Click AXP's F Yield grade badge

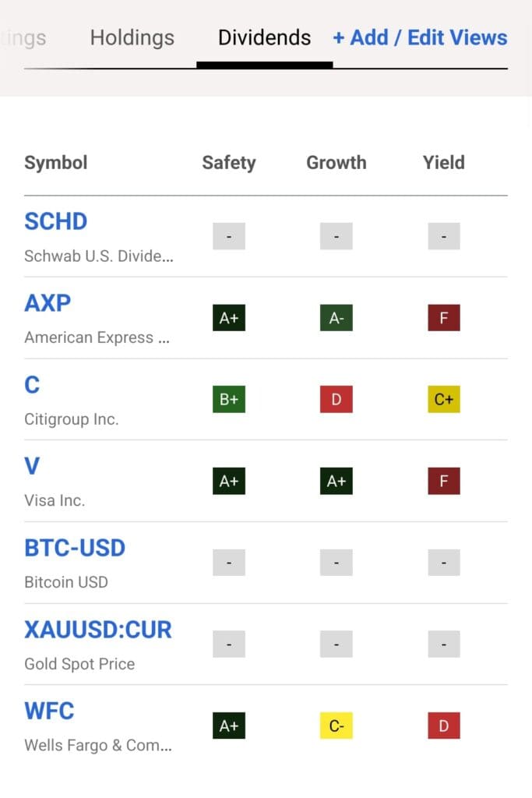point(444,318)
